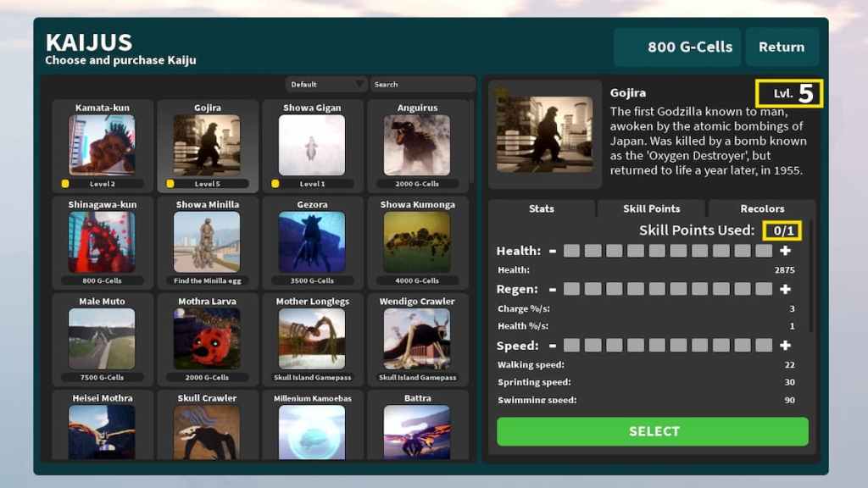Pick the Mother Longlegs kaiju icon
This screenshot has width=868, height=488.
point(312,338)
